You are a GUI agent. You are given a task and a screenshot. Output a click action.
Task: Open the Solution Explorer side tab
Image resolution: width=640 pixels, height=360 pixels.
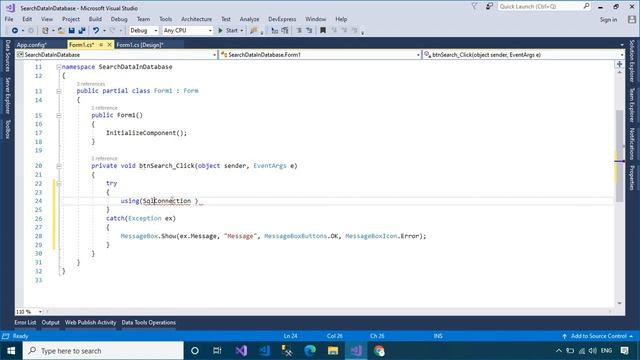click(632, 61)
